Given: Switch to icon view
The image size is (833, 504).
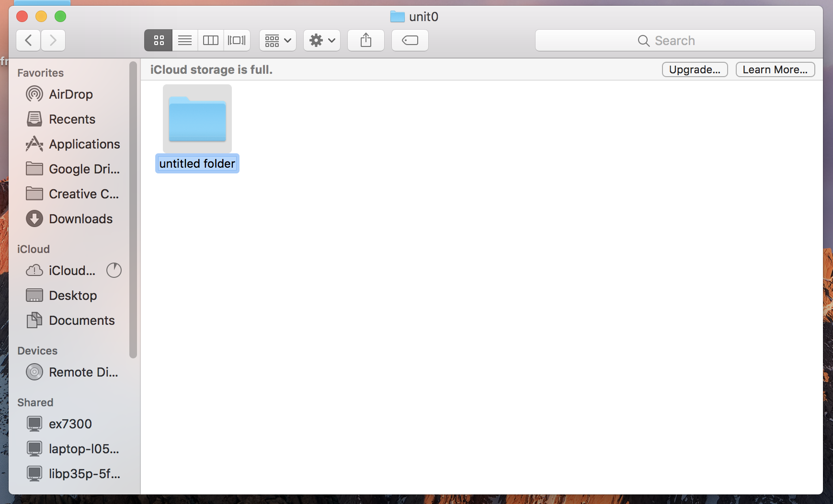Looking at the screenshot, I should [159, 40].
